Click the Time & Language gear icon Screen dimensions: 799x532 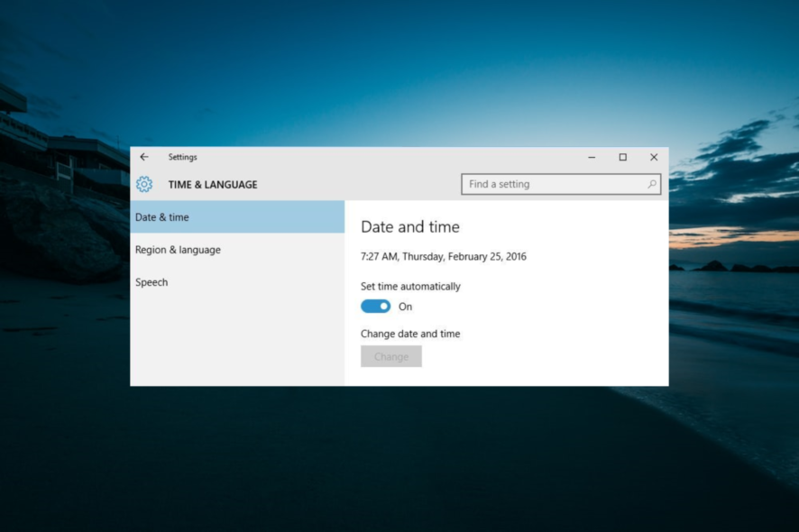coord(144,184)
